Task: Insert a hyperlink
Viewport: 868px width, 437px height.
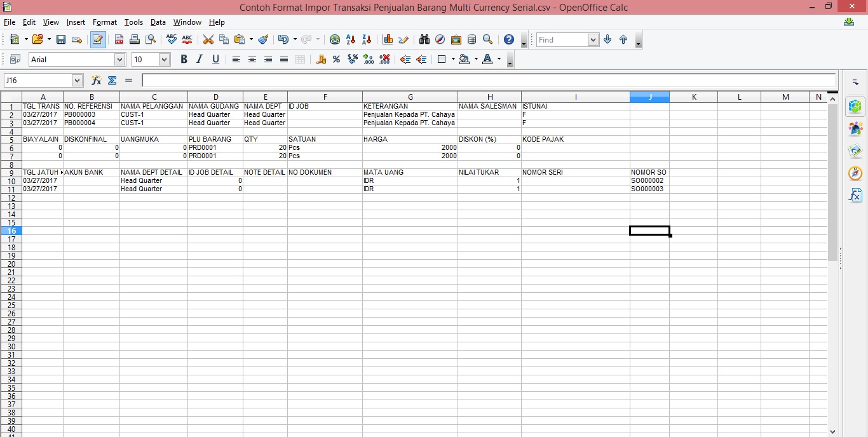Action: 335,39
